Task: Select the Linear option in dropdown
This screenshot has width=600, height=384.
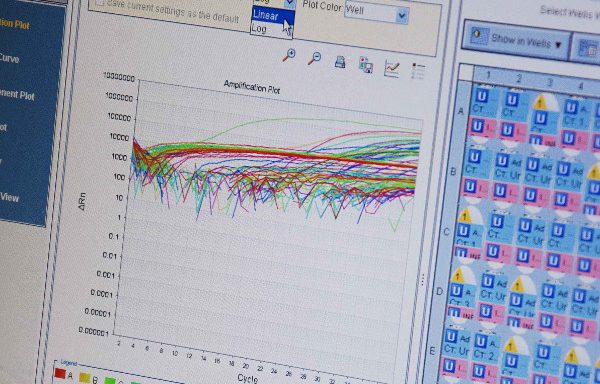Action: tap(273, 16)
